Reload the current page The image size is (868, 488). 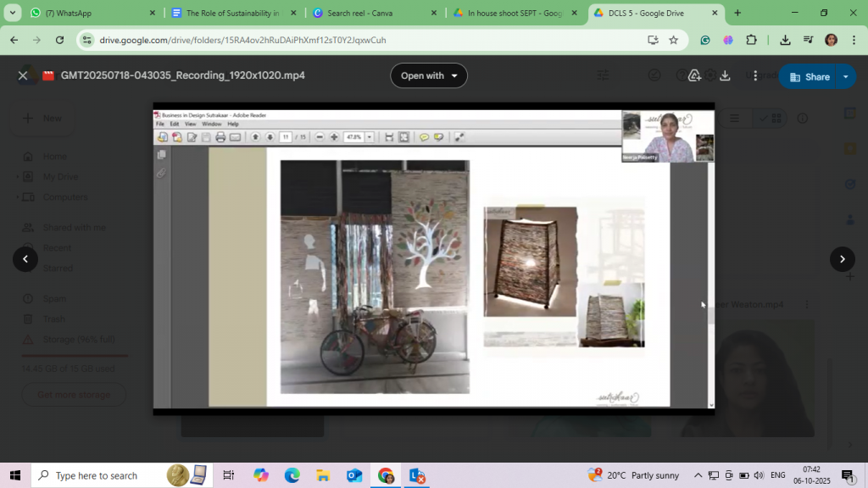pyautogui.click(x=59, y=40)
